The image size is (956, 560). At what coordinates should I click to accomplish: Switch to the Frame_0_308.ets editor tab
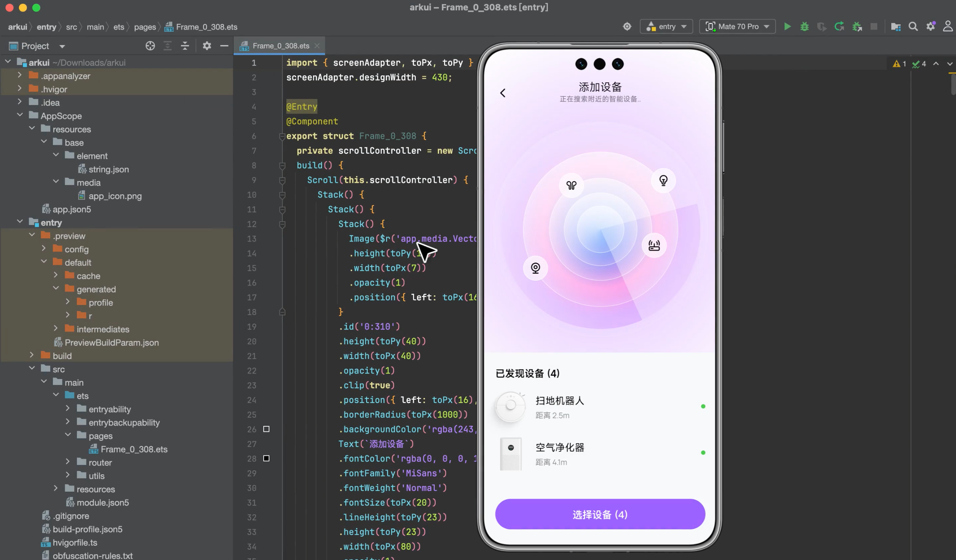click(x=280, y=46)
